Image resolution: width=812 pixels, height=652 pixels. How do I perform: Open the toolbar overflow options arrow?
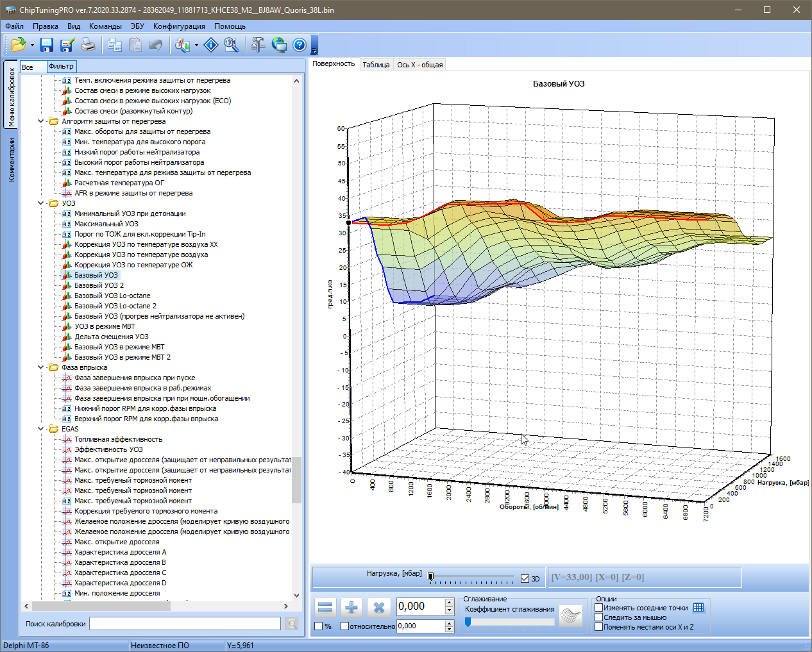point(314,50)
